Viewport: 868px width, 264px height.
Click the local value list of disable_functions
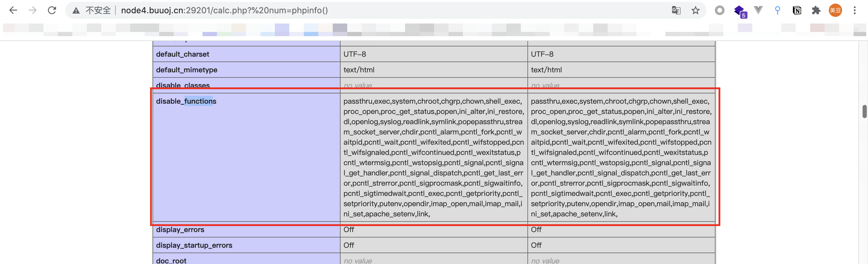pos(434,158)
